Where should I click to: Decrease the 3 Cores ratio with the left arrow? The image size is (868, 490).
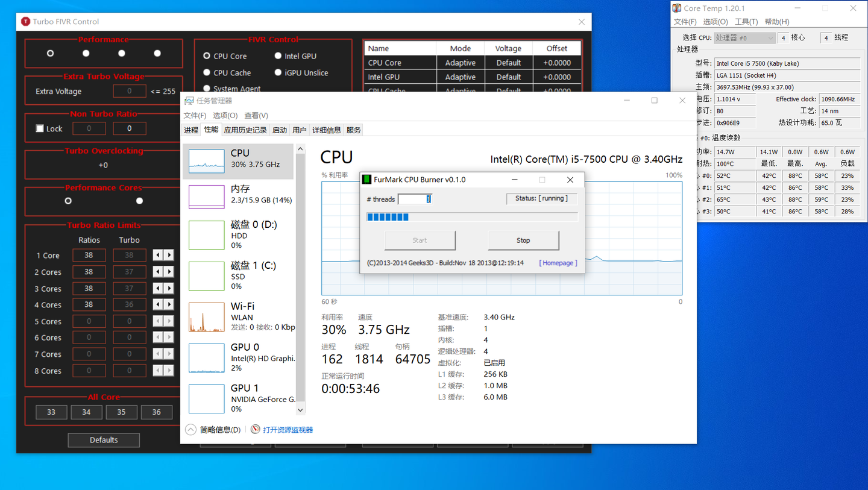[x=158, y=289]
